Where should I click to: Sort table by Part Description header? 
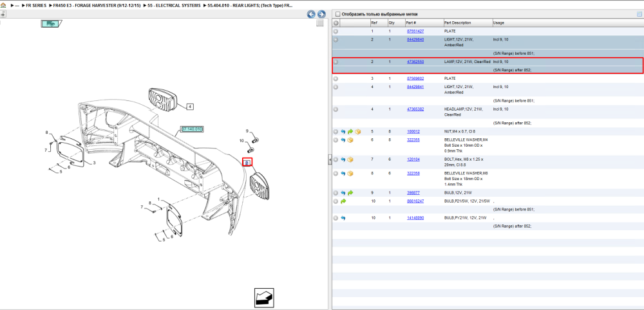[468, 23]
